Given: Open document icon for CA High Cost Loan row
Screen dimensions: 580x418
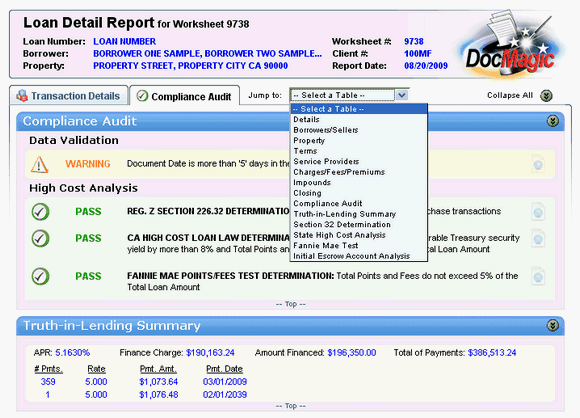Looking at the screenshot, I should (x=538, y=239).
